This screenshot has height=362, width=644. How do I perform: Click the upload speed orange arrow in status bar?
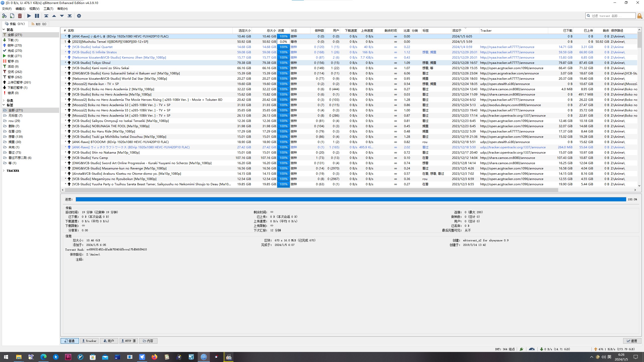point(595,349)
